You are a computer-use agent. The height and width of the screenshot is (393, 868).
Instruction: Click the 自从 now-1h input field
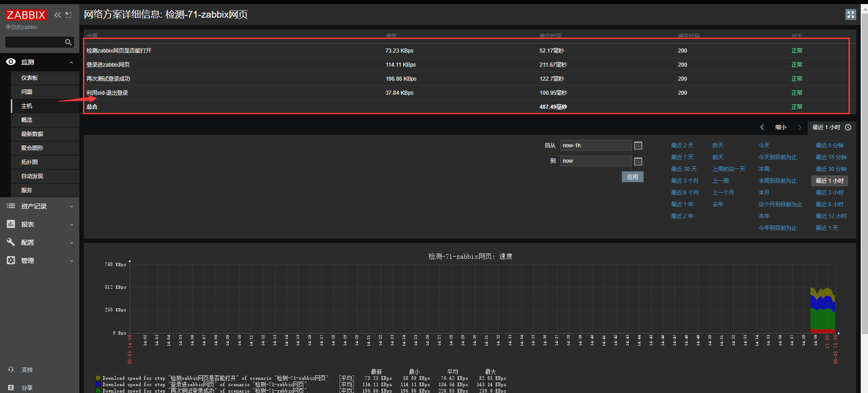pos(596,146)
